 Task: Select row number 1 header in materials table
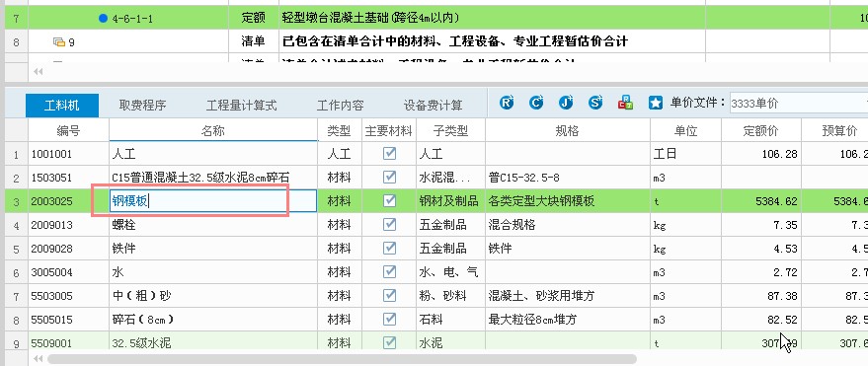[x=16, y=154]
